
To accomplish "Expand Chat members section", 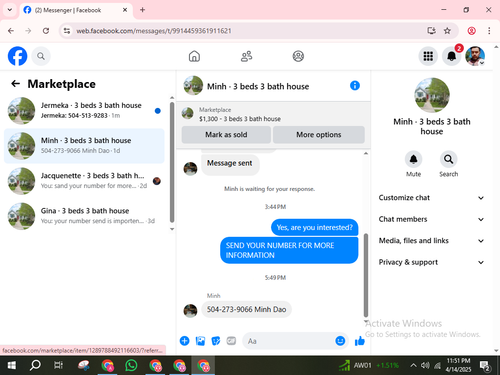I will tap(431, 219).
